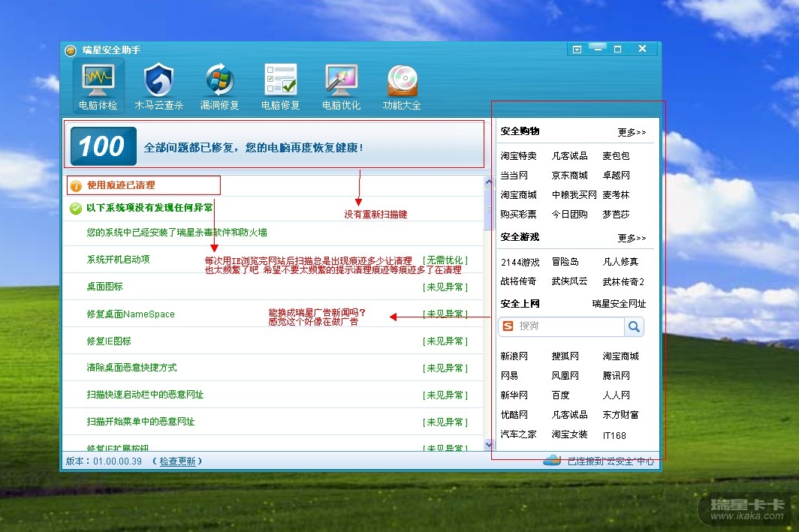This screenshot has width=799, height=532.
Task: Select the 漏洞修复 vulnerability repair icon
Action: click(219, 80)
